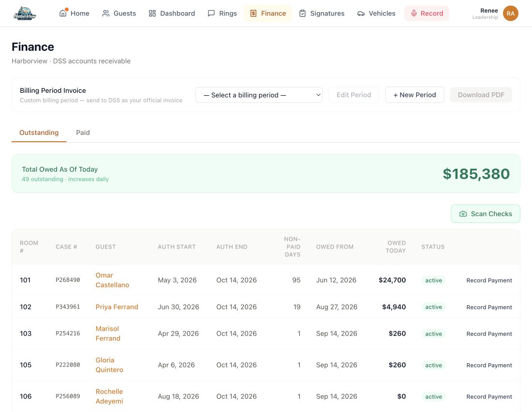Click the Room # column header

[x=29, y=247]
